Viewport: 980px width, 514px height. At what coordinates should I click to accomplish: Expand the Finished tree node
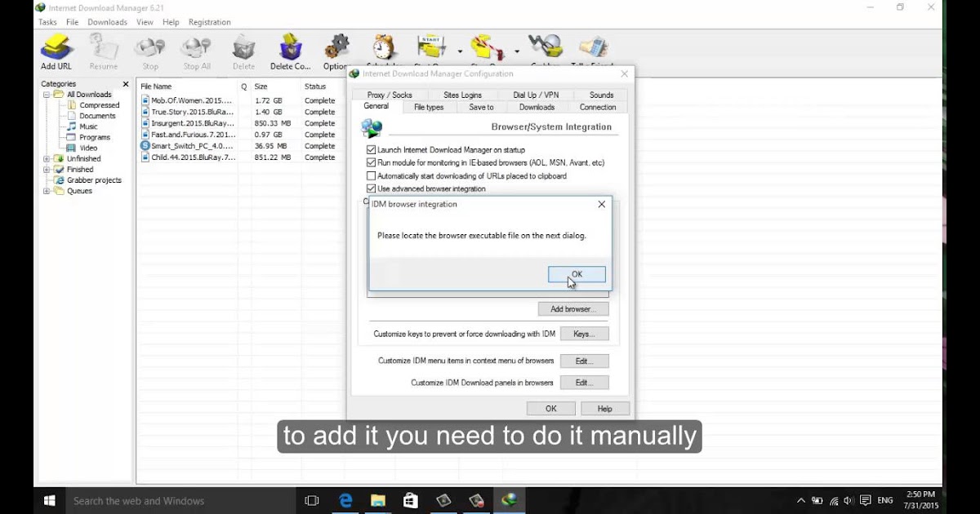coord(47,170)
